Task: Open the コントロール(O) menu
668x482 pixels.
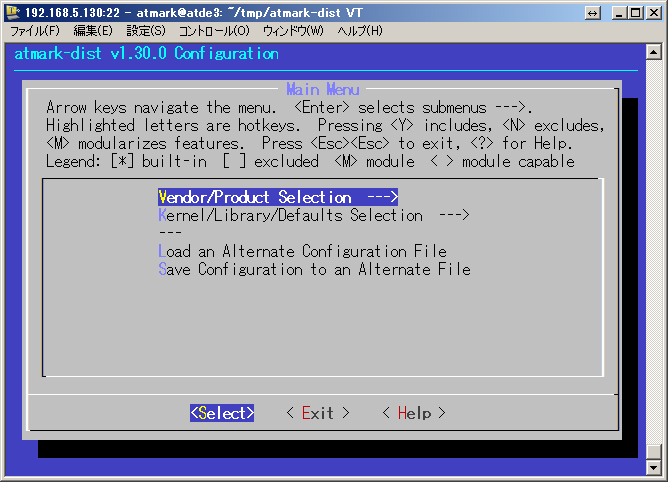Action: click(x=214, y=31)
